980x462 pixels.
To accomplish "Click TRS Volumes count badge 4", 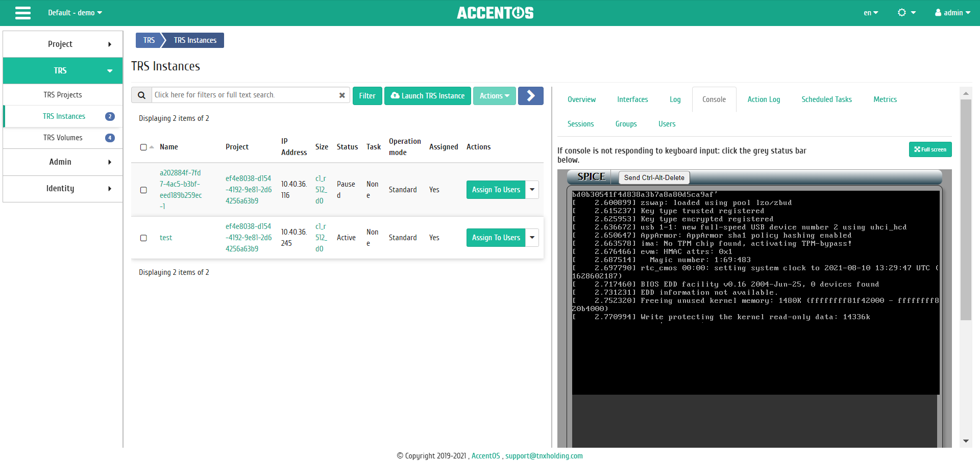I will tap(110, 138).
